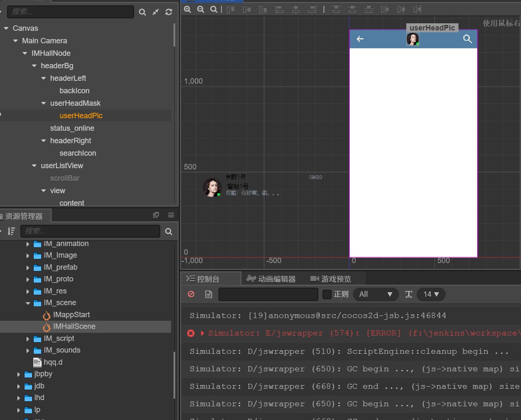Align selected nodes vertical center
The height and width of the screenshot is (420, 521).
(x=247, y=9)
